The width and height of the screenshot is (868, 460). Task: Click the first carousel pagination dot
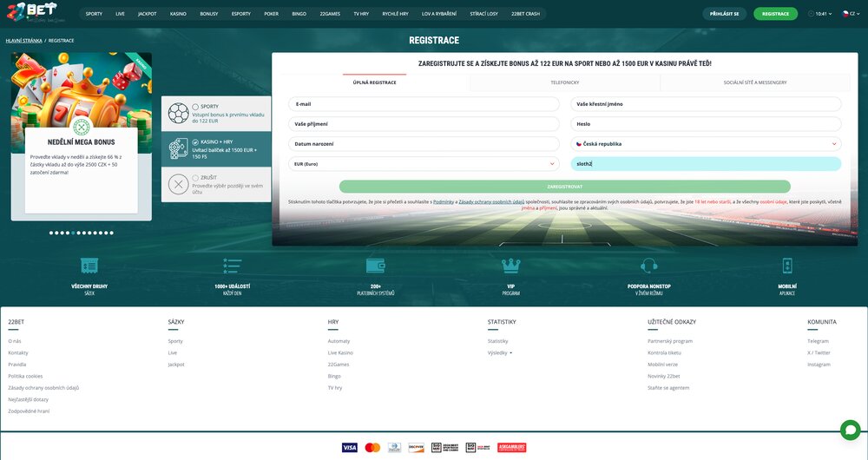[51, 233]
